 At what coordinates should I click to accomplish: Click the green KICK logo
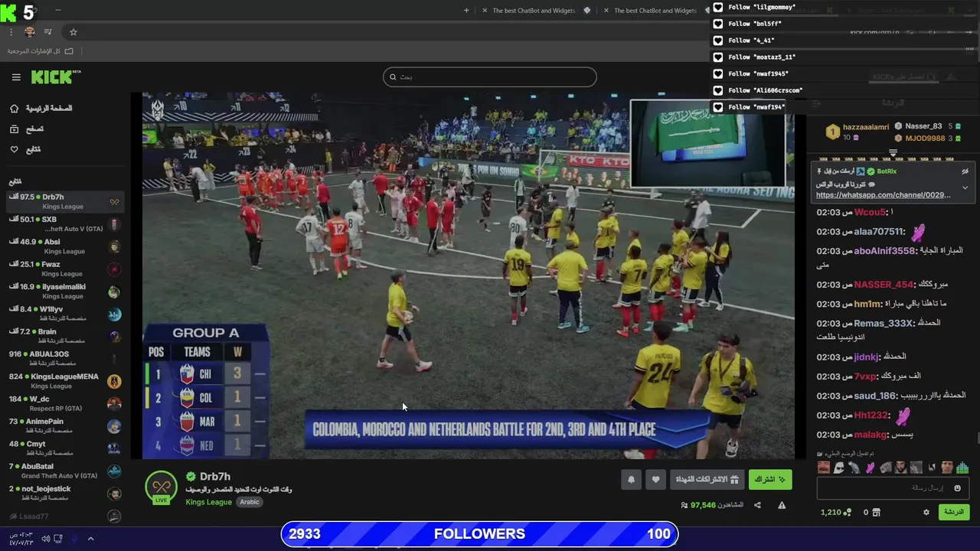[55, 77]
